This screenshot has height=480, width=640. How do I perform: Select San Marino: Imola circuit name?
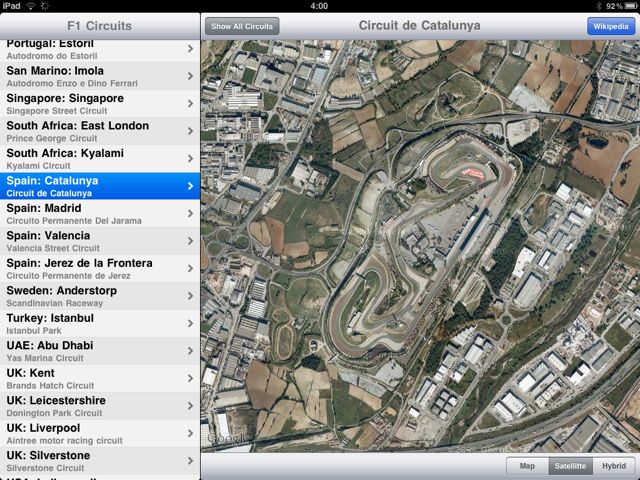[55, 71]
